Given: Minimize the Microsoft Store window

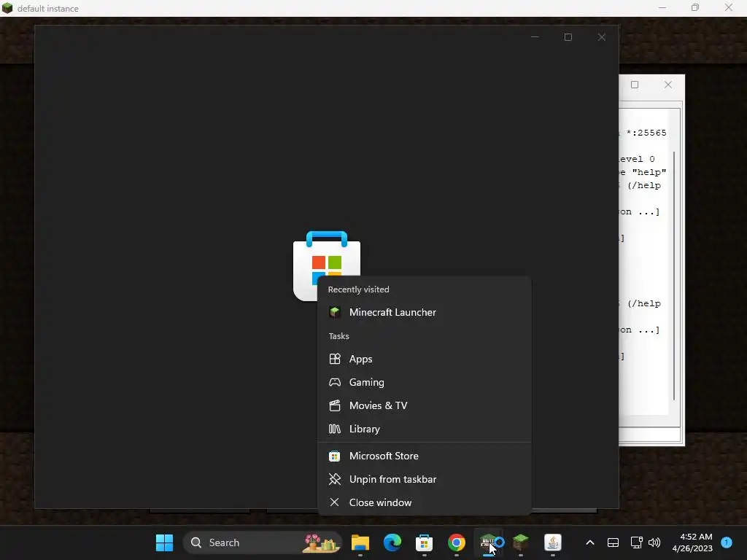Looking at the screenshot, I should 535,37.
